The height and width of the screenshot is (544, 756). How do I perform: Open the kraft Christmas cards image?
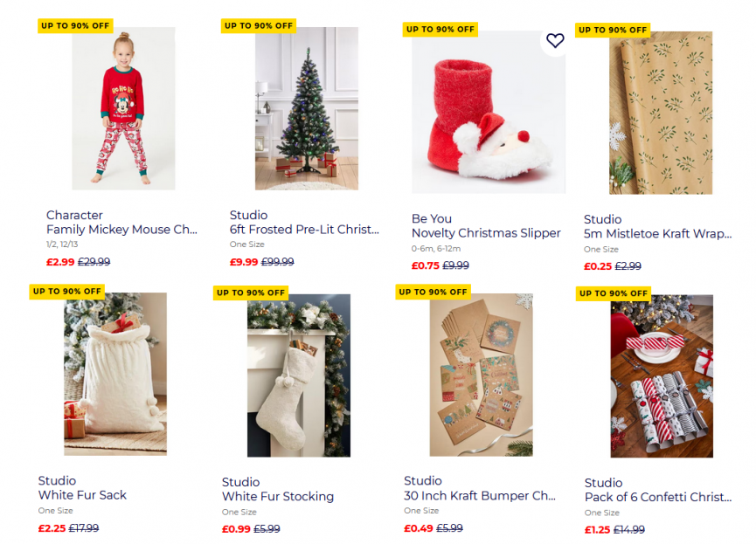(x=481, y=375)
